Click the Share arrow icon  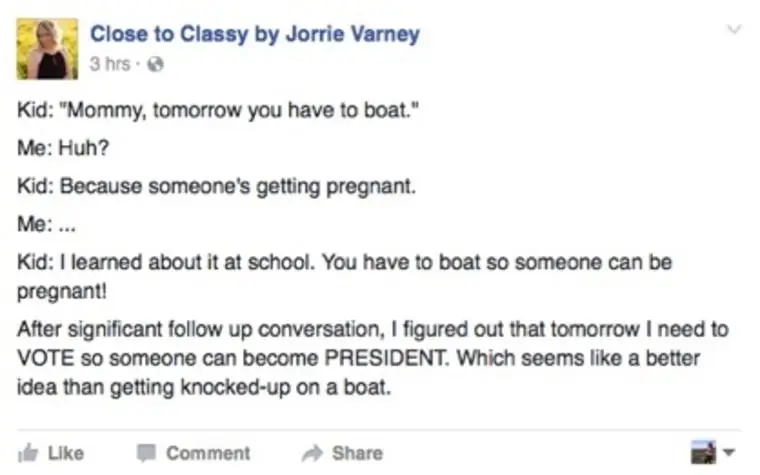click(x=312, y=453)
